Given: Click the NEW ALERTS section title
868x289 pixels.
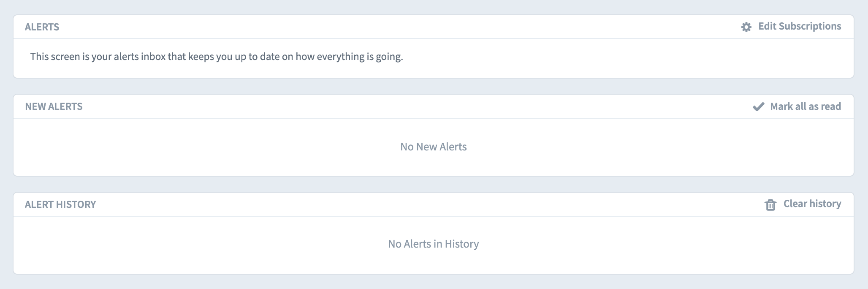Looking at the screenshot, I should (x=54, y=106).
